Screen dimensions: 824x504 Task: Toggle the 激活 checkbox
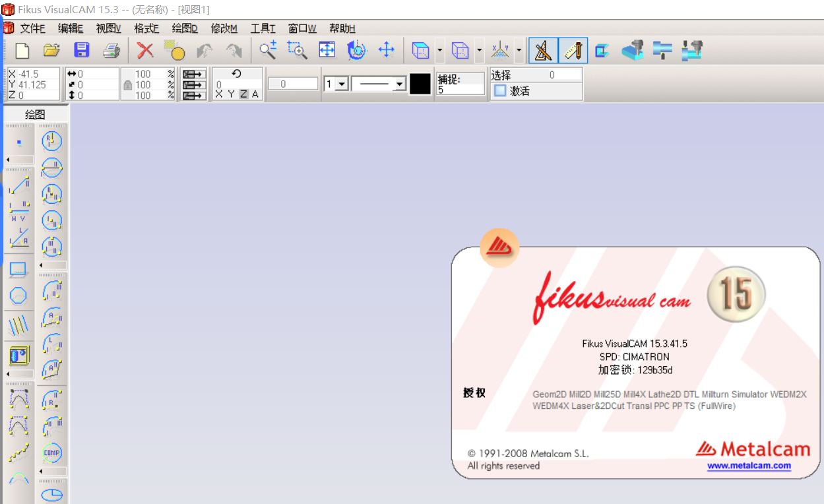pos(500,91)
